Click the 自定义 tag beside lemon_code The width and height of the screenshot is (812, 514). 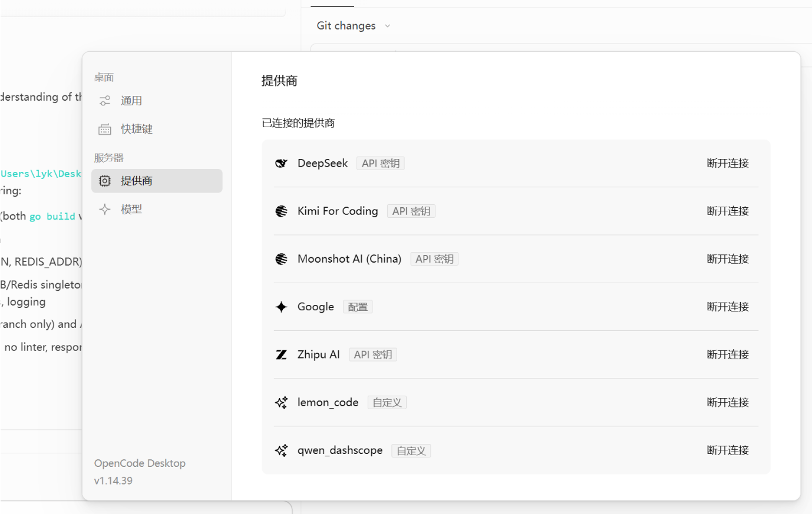click(387, 403)
